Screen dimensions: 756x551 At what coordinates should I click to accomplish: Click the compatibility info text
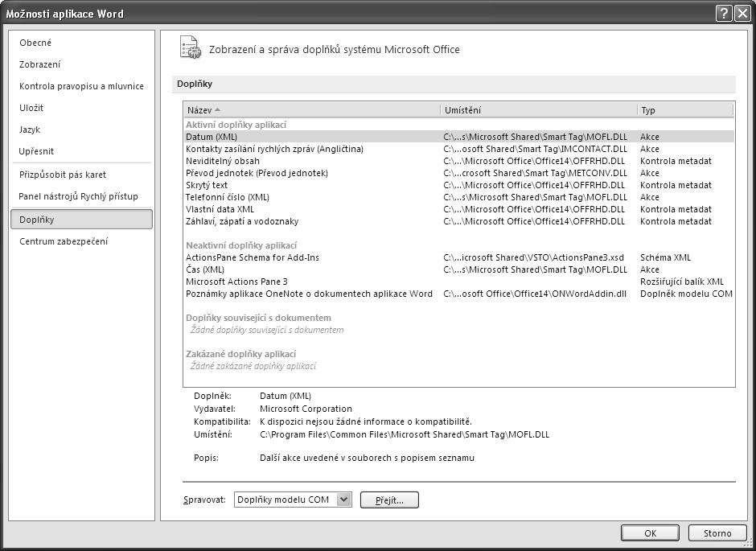point(365,421)
